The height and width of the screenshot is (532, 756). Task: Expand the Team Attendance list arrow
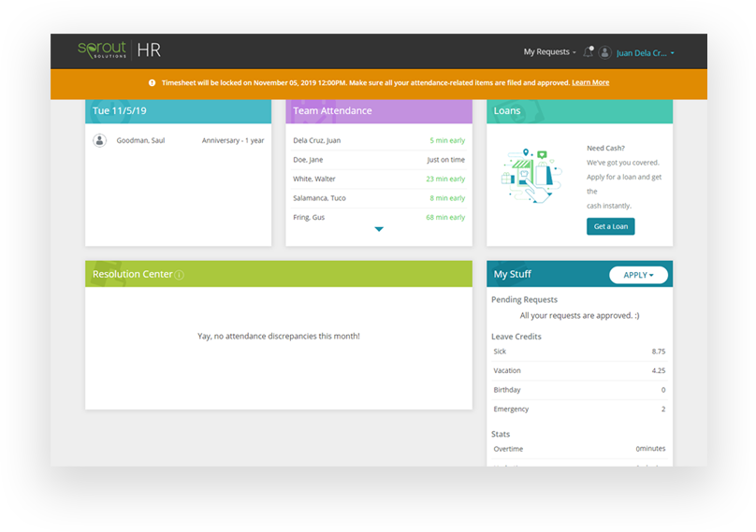pos(379,229)
